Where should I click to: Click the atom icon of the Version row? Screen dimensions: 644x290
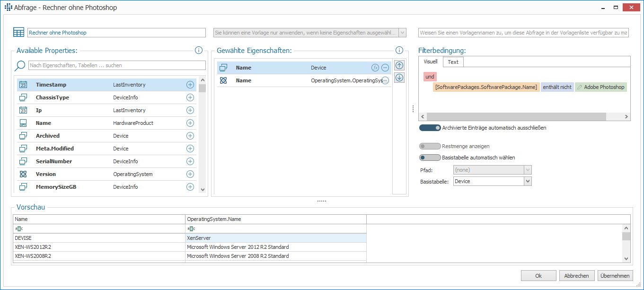23,174
